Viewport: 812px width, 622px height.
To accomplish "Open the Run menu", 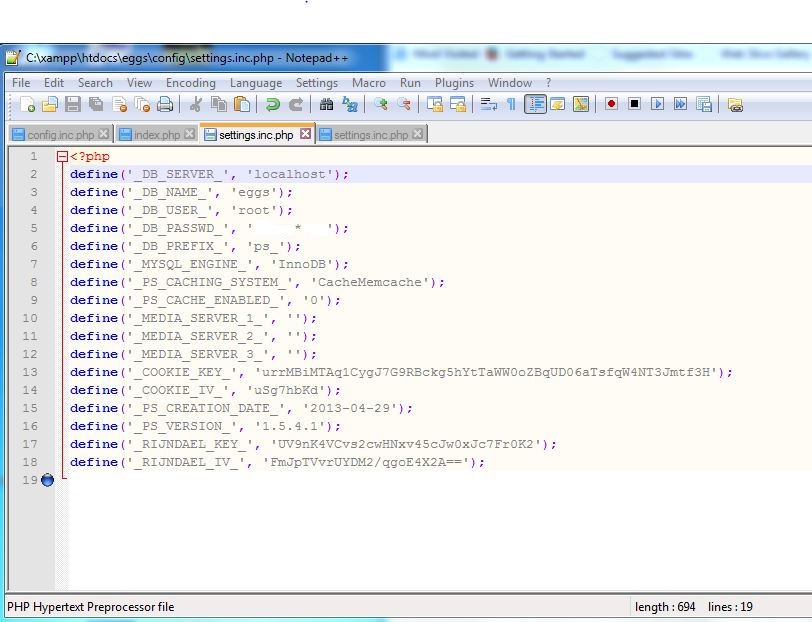I will point(410,83).
